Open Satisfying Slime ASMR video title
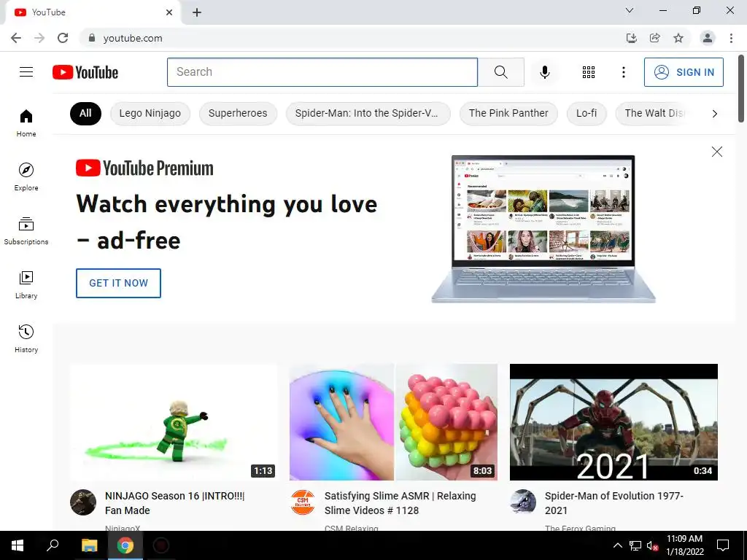The width and height of the screenshot is (747, 560). pyautogui.click(x=400, y=503)
